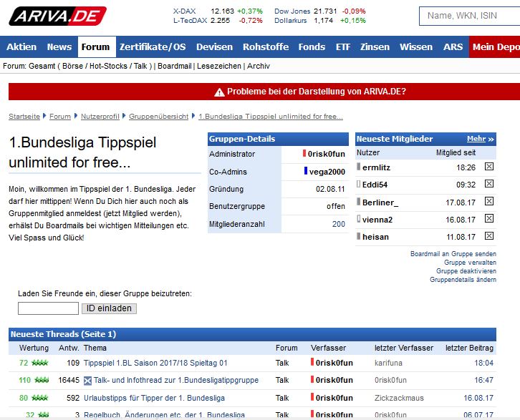Viewport: 520px width, 420px height.
Task: Click the X icon next to Eddi54
Action: pos(489,184)
